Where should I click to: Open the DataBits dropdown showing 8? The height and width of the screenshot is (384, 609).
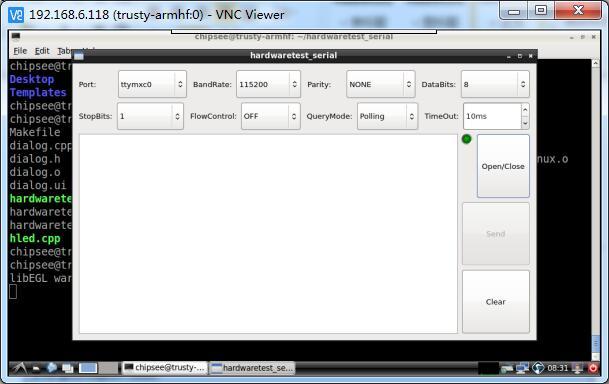495,84
